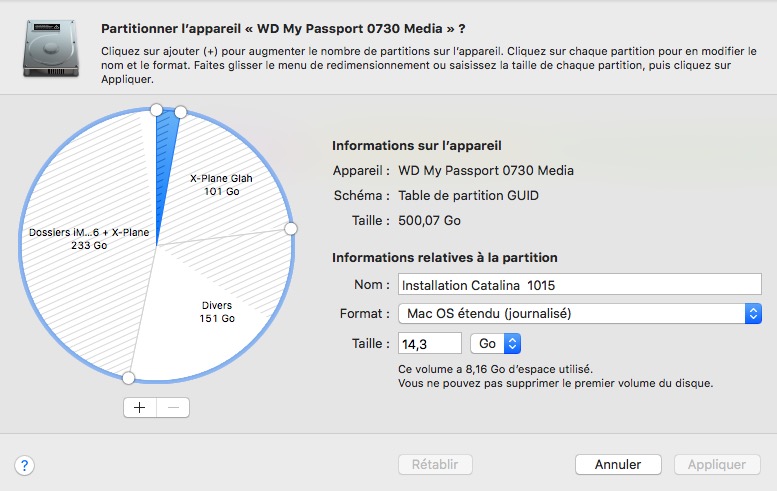Image resolution: width=777 pixels, height=491 pixels.
Task: Click the resize handle on pie right edge
Action: click(x=291, y=229)
